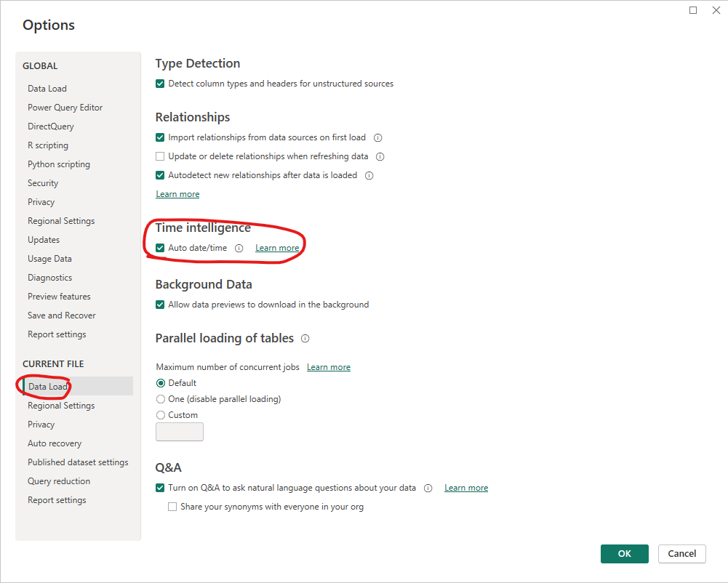
Task: Click info icon beside Turn on Q&A option
Action: pos(428,488)
